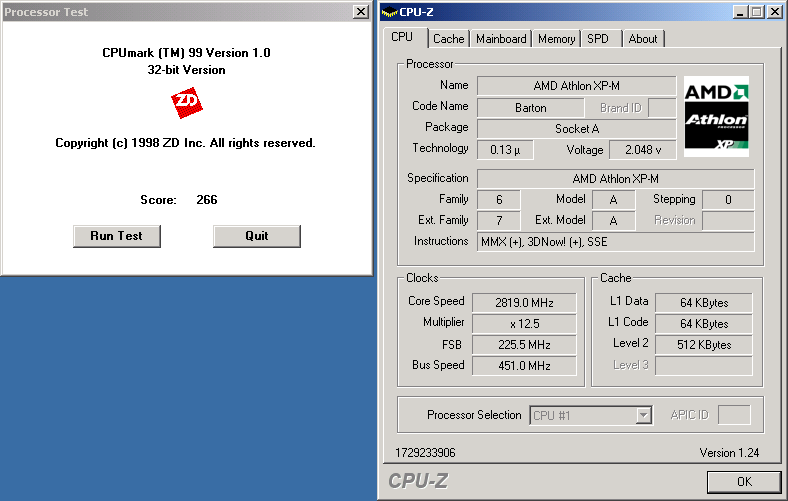Click the Instructions field MMX, 3DNow!, SSE
Viewport: 788px width, 501px height.
click(615, 242)
